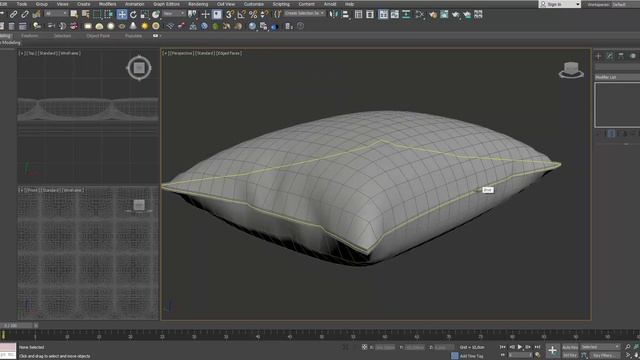Open the Hierarchy command panel tab

(621, 56)
